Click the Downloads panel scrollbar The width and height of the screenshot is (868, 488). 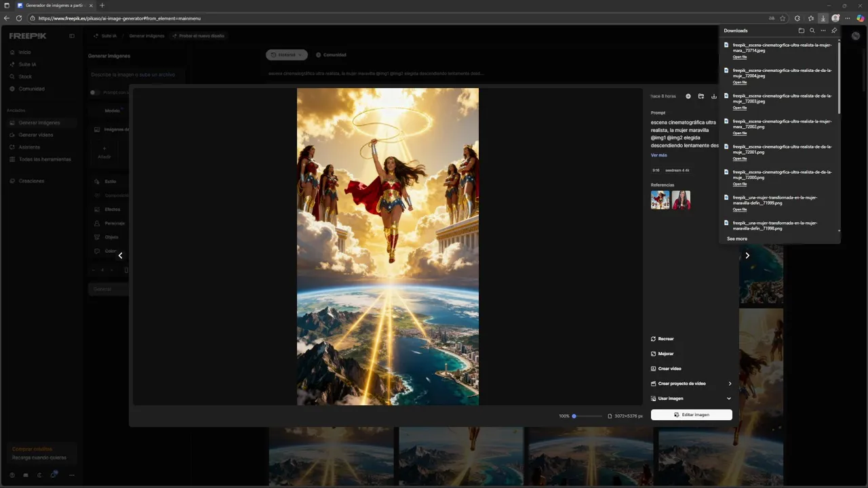[x=839, y=78]
